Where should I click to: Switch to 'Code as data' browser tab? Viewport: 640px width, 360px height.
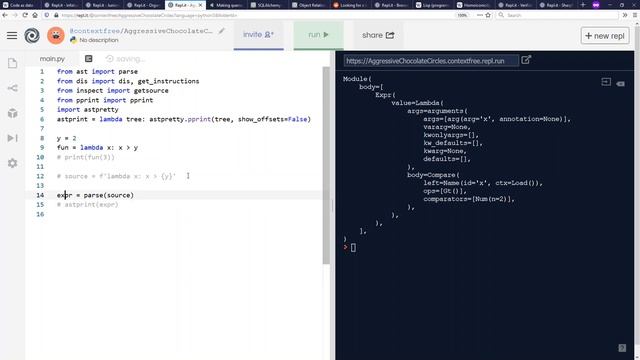(20, 5)
